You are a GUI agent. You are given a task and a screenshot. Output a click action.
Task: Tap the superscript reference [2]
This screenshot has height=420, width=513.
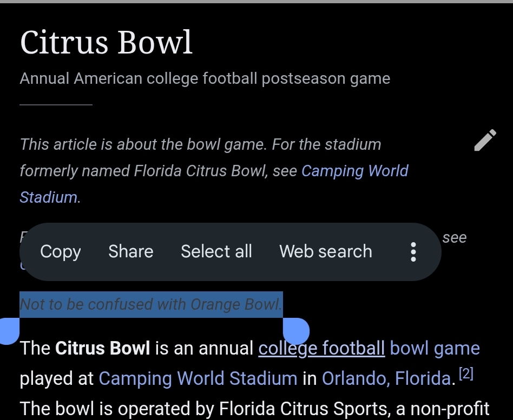(x=465, y=375)
